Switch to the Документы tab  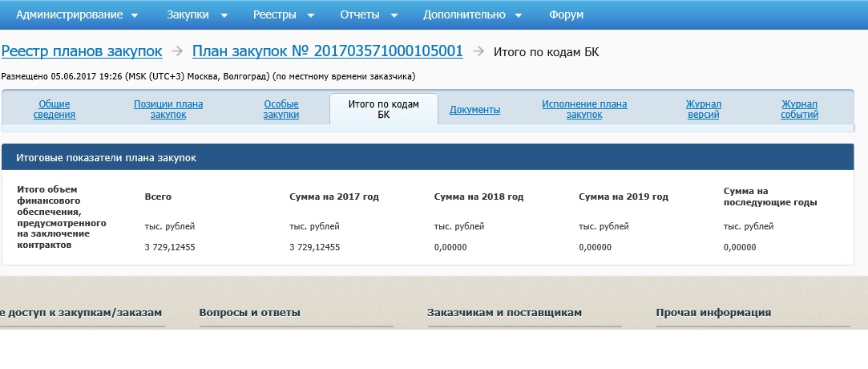[x=474, y=110]
